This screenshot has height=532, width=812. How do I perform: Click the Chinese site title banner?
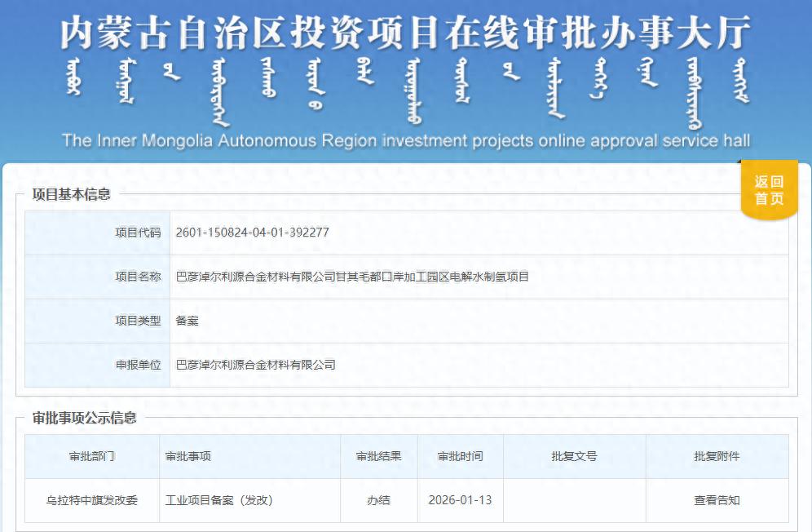tap(406, 34)
